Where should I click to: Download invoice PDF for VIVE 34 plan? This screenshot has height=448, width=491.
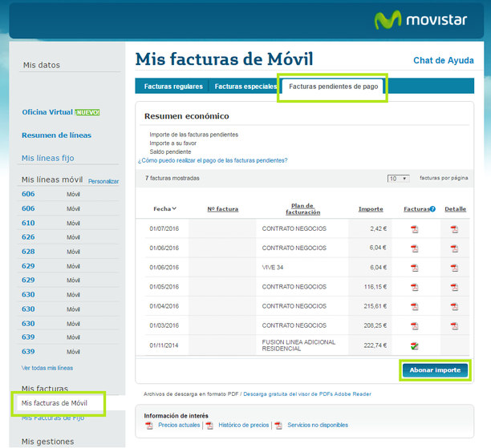(415, 268)
